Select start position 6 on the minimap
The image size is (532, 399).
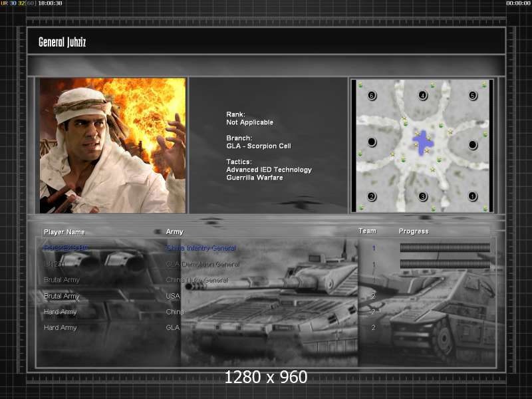[x=372, y=95]
